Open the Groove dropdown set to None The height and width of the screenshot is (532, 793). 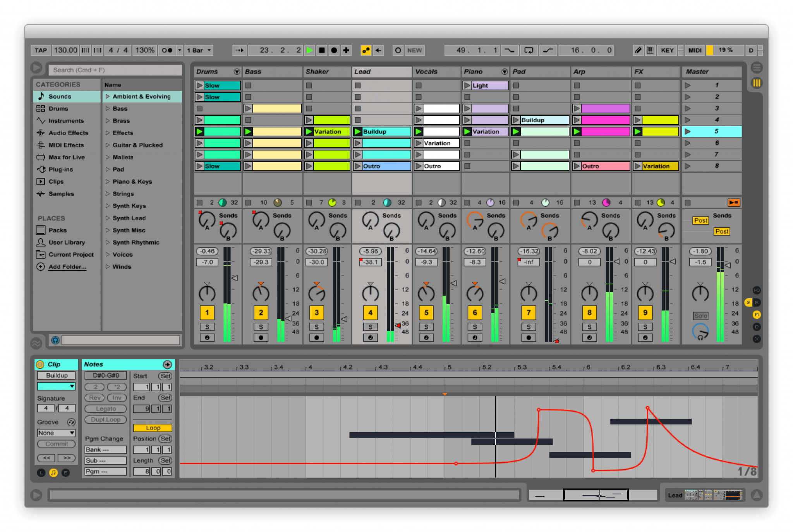tap(56, 433)
